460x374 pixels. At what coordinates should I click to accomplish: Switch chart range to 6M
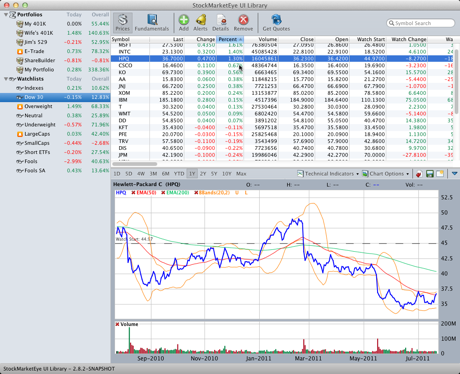166,174
